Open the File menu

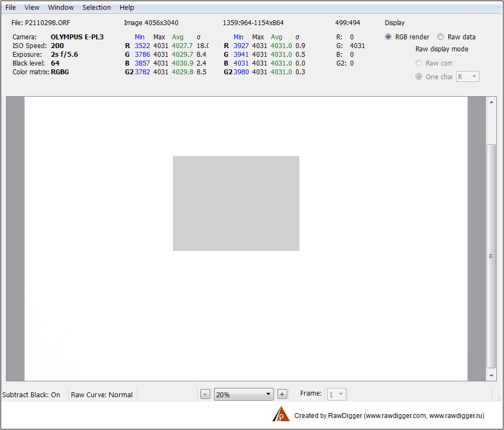point(10,8)
